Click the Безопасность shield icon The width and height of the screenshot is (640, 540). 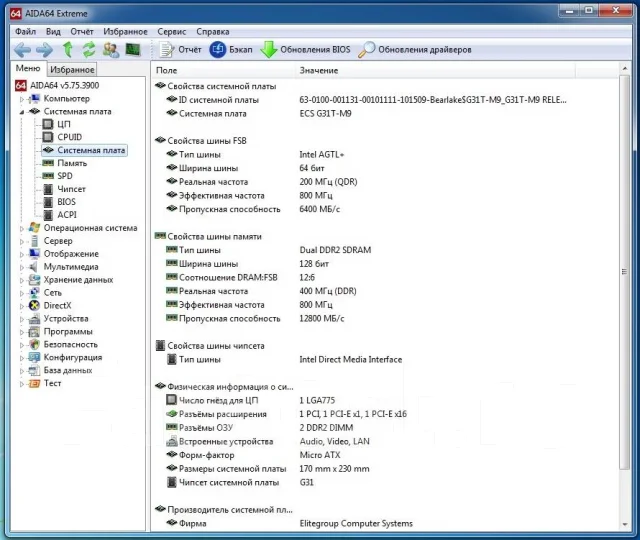click(x=35, y=344)
